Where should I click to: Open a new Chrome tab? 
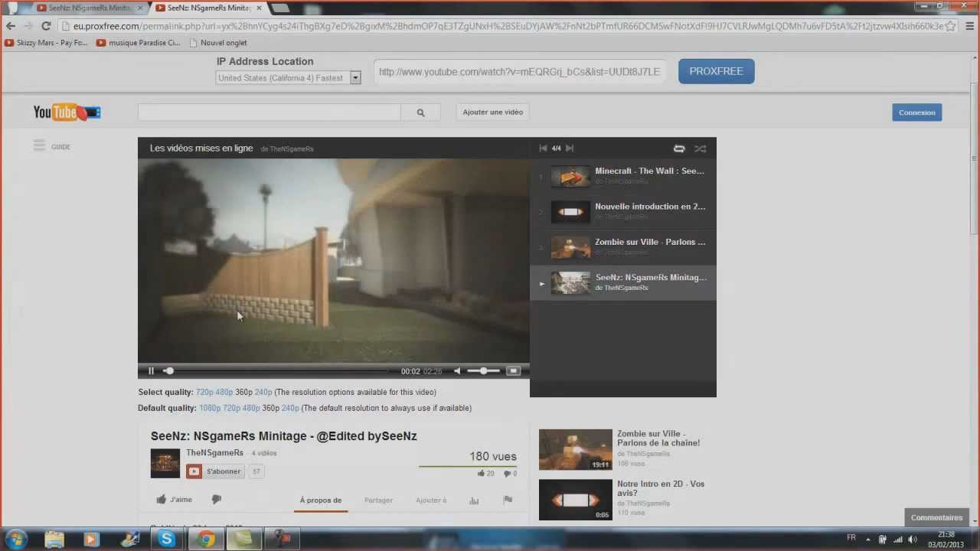280,8
